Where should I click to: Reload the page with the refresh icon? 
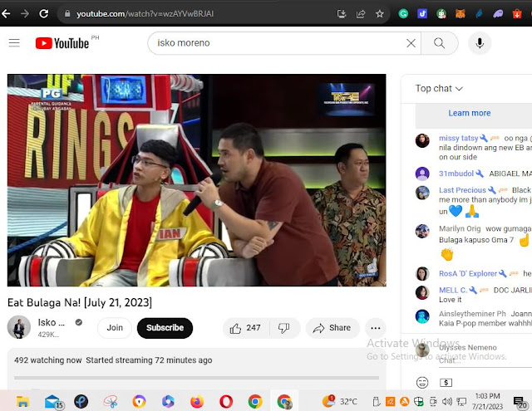pyautogui.click(x=43, y=14)
